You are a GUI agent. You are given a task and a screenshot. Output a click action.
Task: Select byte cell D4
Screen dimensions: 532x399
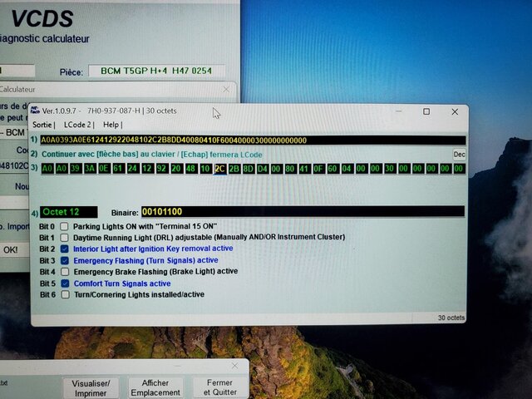(x=263, y=169)
